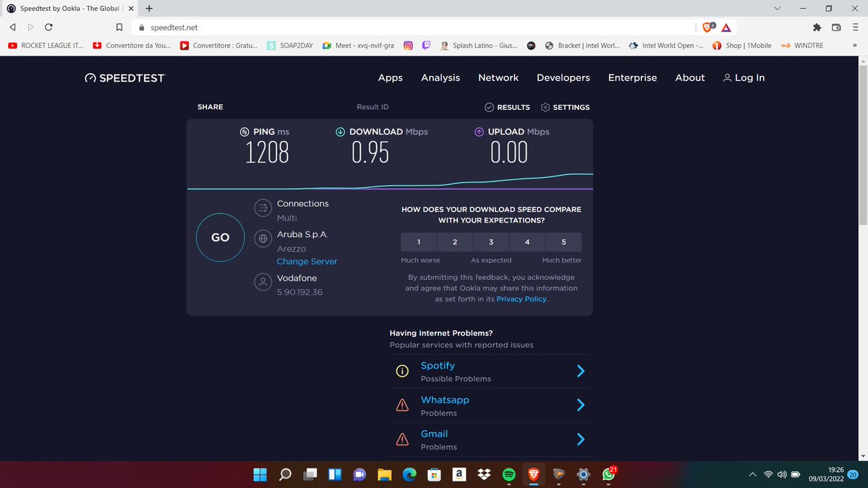Show more bookmarks via overflow chevron

(854, 46)
